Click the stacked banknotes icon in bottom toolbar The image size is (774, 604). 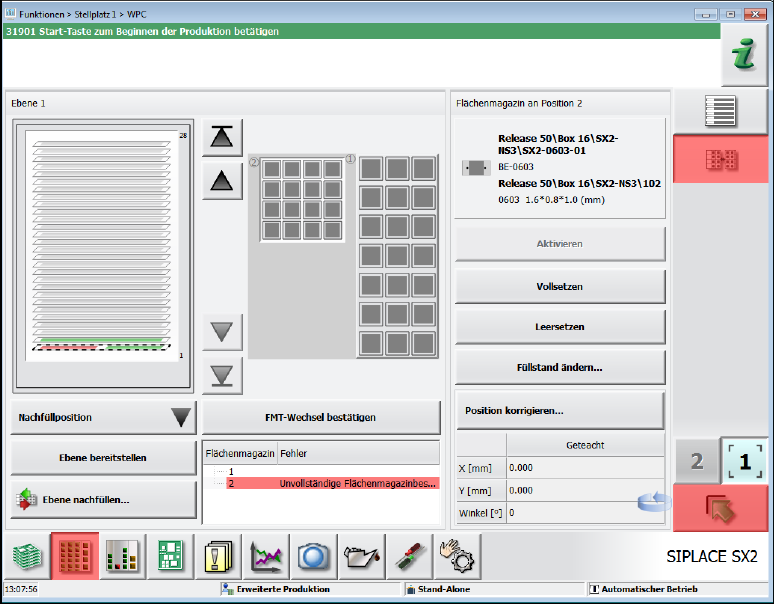coord(27,556)
